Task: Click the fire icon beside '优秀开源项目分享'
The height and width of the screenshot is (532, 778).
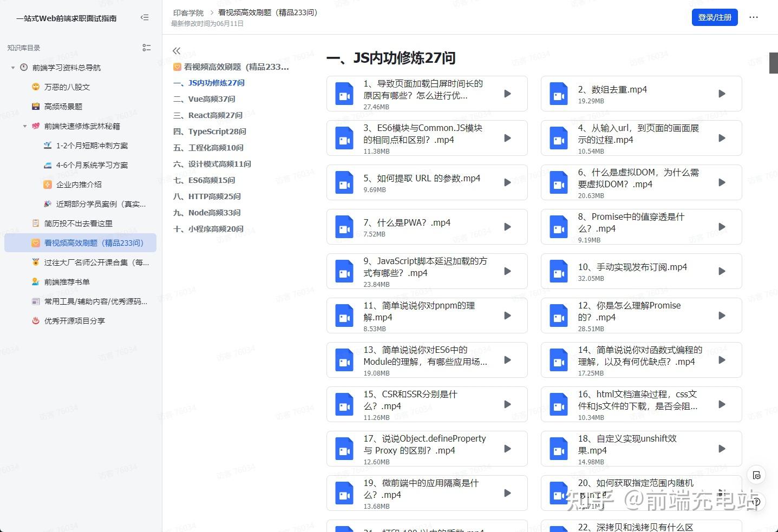Action: 36,320
